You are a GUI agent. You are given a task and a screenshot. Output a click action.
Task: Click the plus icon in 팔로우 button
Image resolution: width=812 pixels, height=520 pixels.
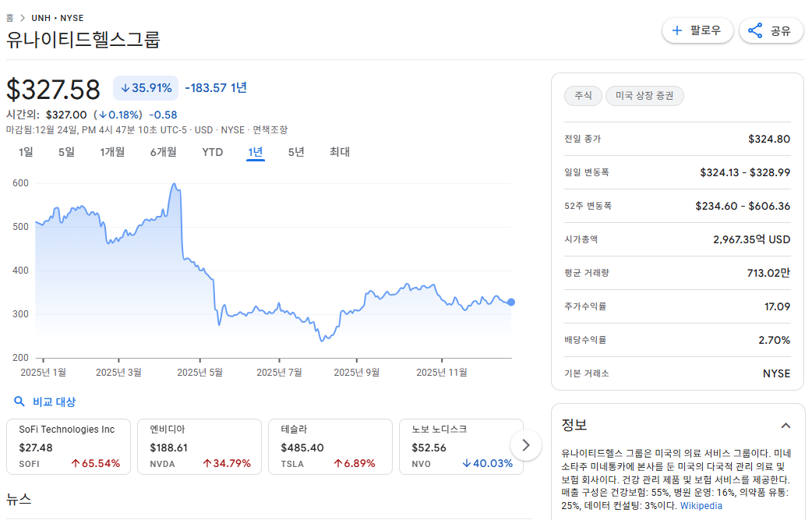coord(676,30)
